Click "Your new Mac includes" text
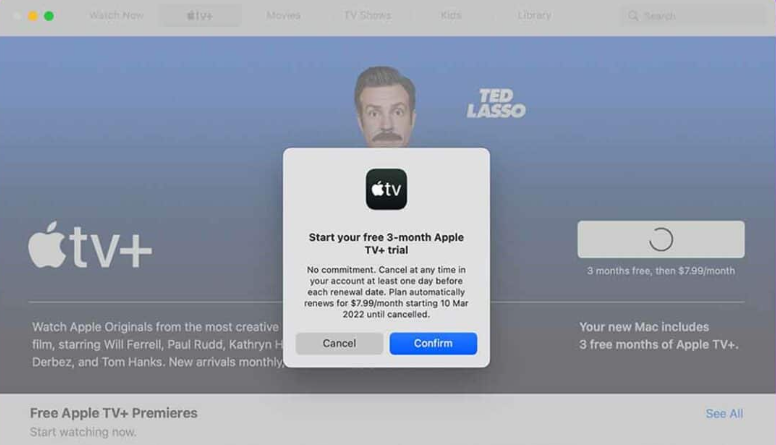776x445 pixels. [x=644, y=327]
